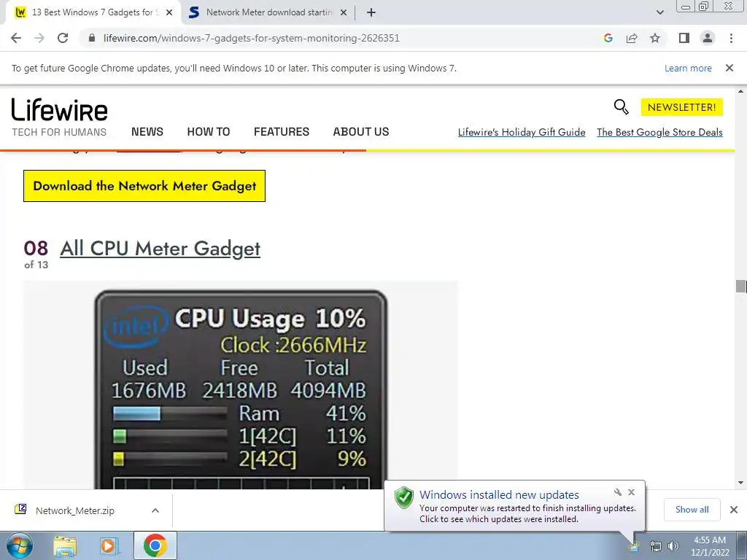Click the forward navigation arrow
Image resolution: width=747 pixels, height=560 pixels.
tap(39, 38)
